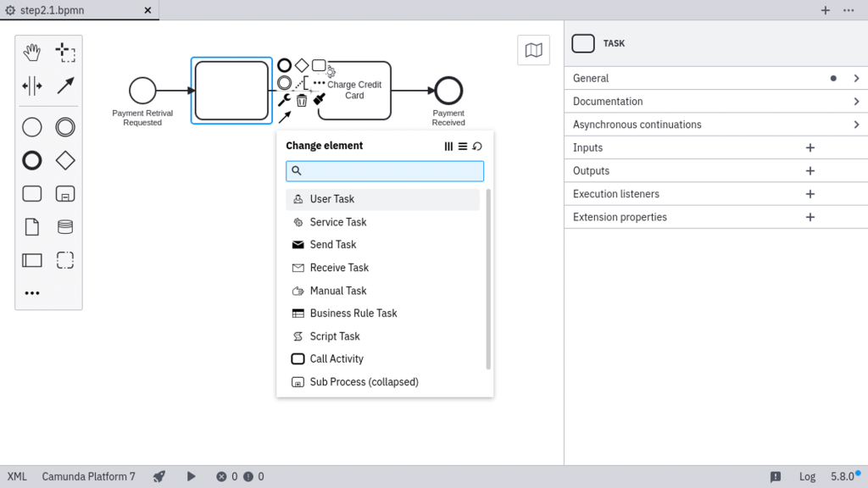The width and height of the screenshot is (868, 488).
Task: Add a new input with plus button
Action: click(810, 147)
